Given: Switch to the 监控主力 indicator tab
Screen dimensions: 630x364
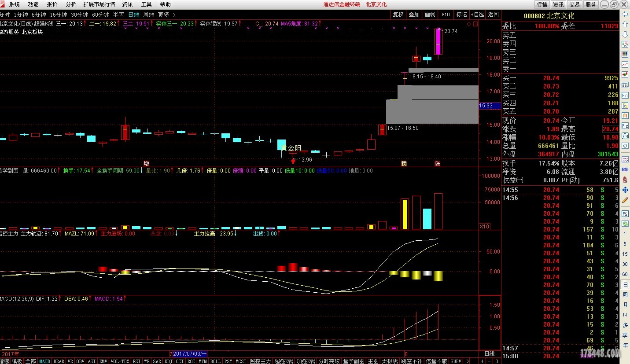Looking at the screenshot, I should tap(260, 361).
